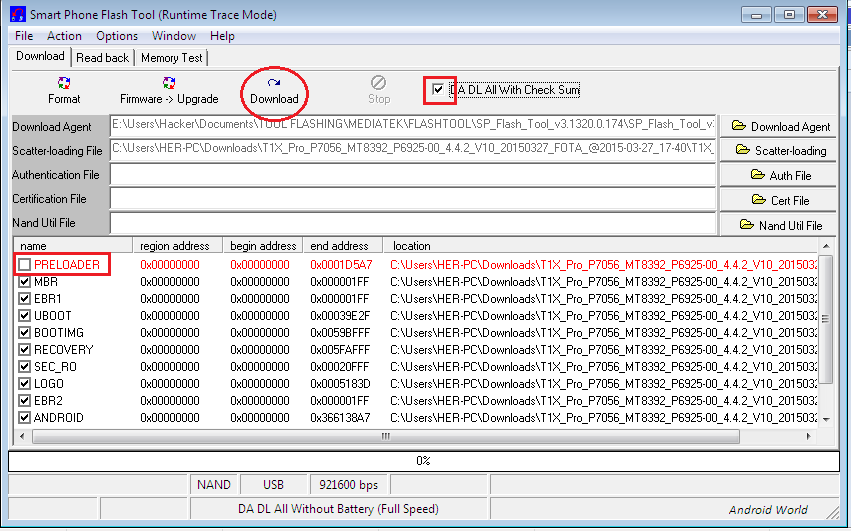Uncheck the BOOTIMG partition checkbox

point(24,332)
